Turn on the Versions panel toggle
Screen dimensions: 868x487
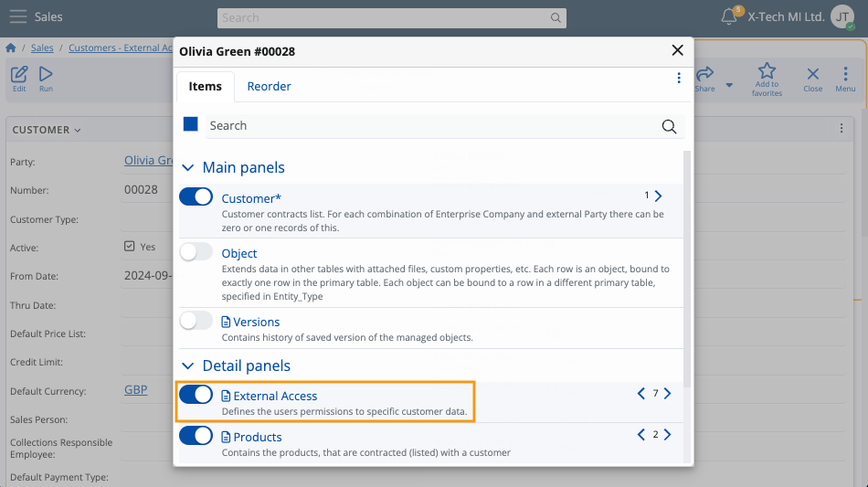196,321
